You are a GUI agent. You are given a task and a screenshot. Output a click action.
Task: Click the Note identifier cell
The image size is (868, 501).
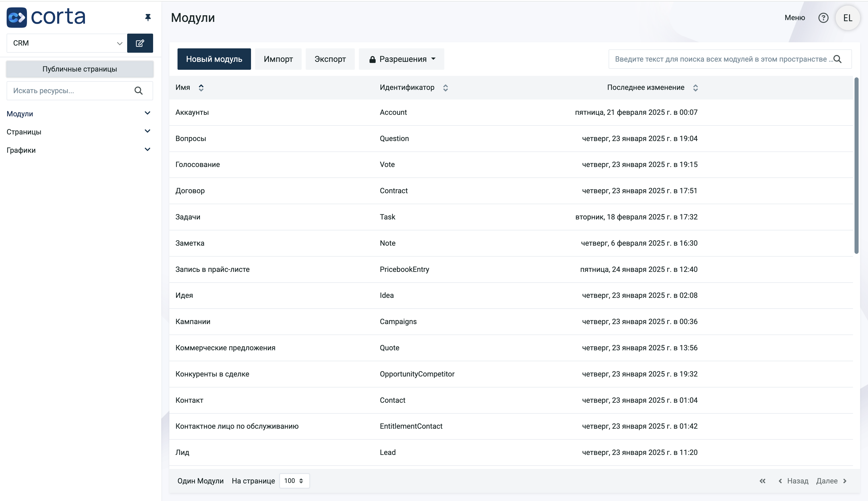click(387, 243)
